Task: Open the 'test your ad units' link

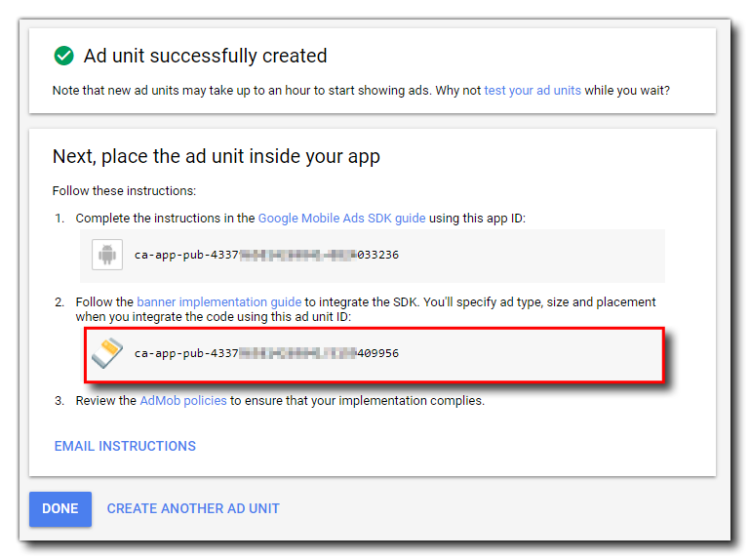Action: point(533,90)
